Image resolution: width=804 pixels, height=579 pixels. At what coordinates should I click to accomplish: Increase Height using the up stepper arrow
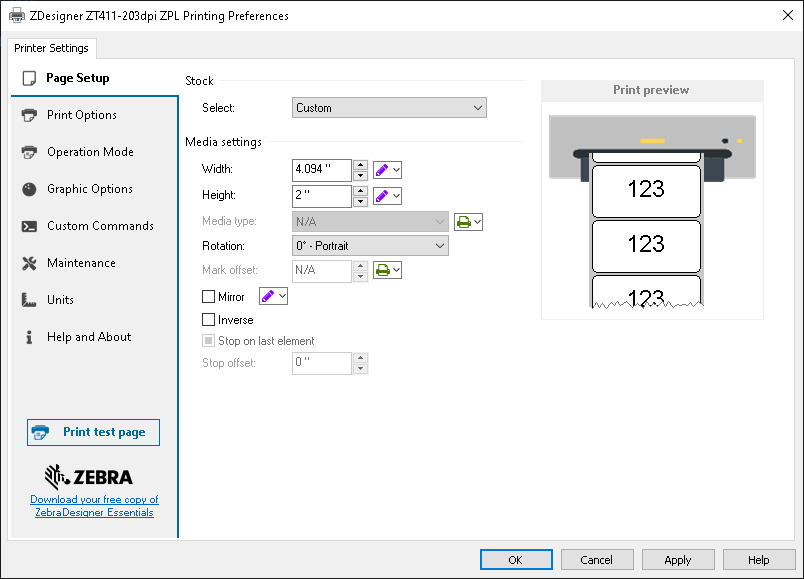360,191
